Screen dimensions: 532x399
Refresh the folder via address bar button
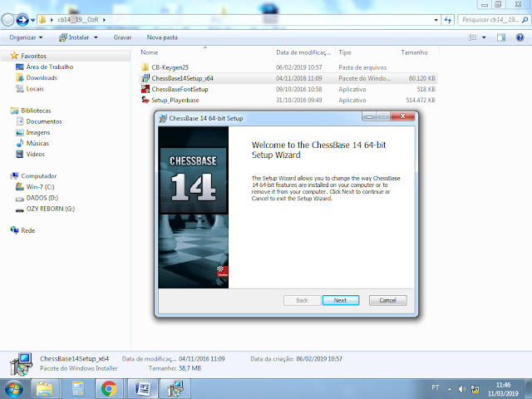448,20
